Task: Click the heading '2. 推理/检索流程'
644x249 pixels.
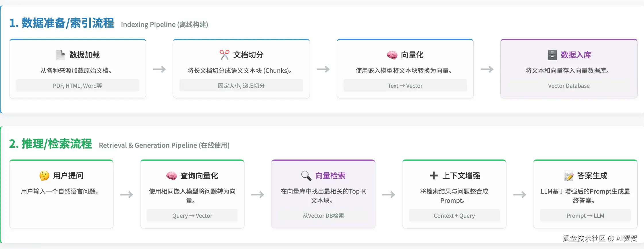Action: [x=51, y=144]
